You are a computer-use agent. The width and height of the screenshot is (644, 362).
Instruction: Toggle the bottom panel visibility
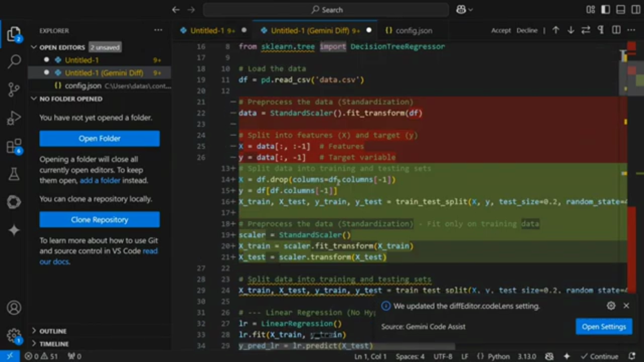click(x=620, y=10)
